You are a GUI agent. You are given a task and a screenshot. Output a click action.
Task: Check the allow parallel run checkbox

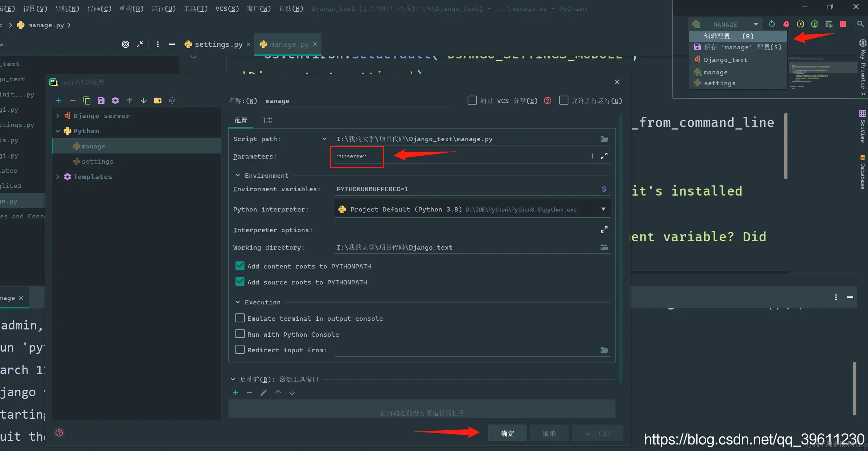564,100
